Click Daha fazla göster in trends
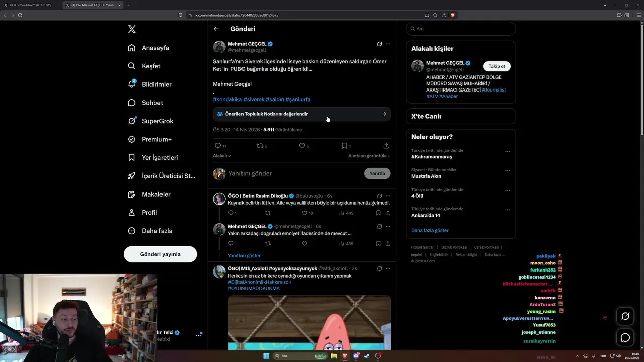This screenshot has height=362, width=644. [430, 230]
